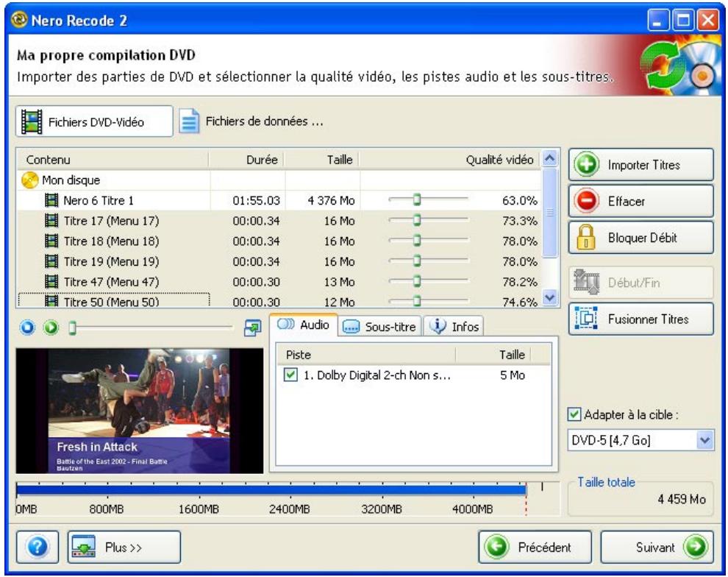Click the Plus >> button

click(124, 547)
